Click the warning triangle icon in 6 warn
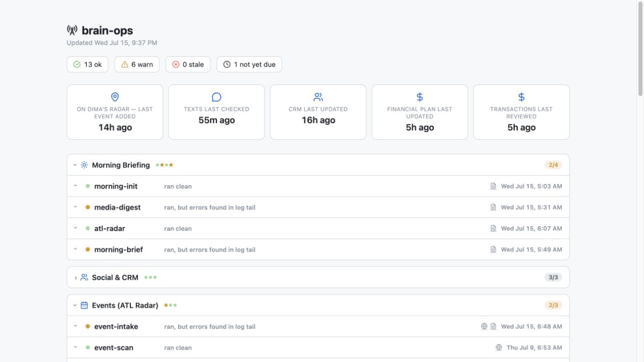Image resolution: width=644 pixels, height=362 pixels. click(x=125, y=65)
